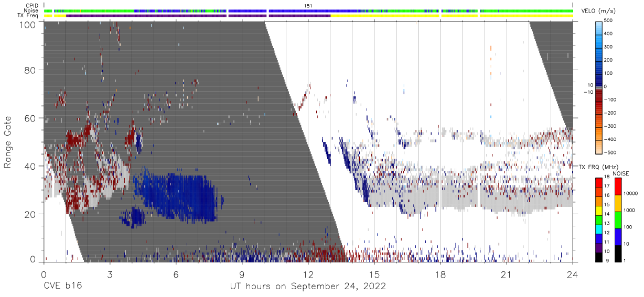Click the 3 tick on UT hours axis

point(110,274)
